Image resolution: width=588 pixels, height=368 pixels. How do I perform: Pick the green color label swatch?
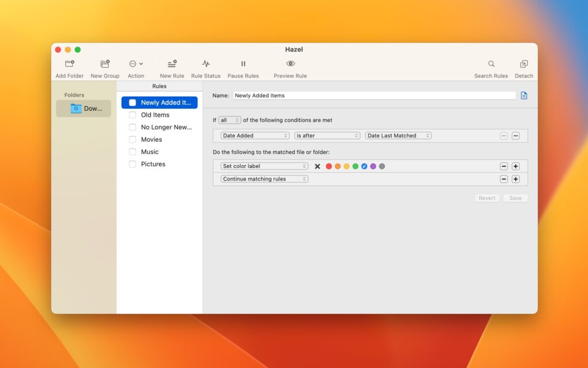tap(355, 166)
